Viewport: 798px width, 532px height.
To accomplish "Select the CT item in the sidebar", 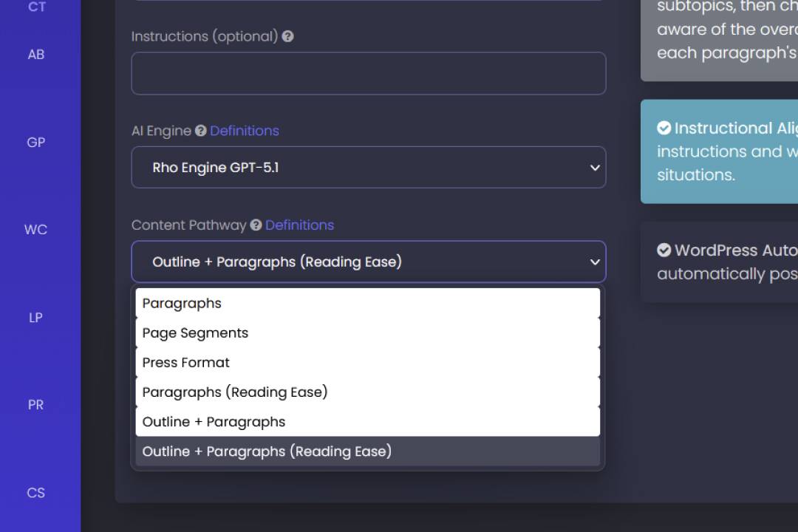I will 35,7.
